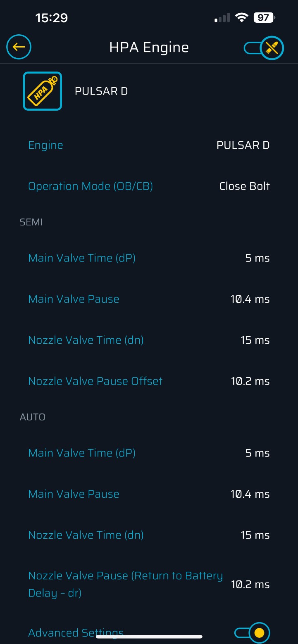Edit Return to Battery Delay value

pyautogui.click(x=250, y=585)
